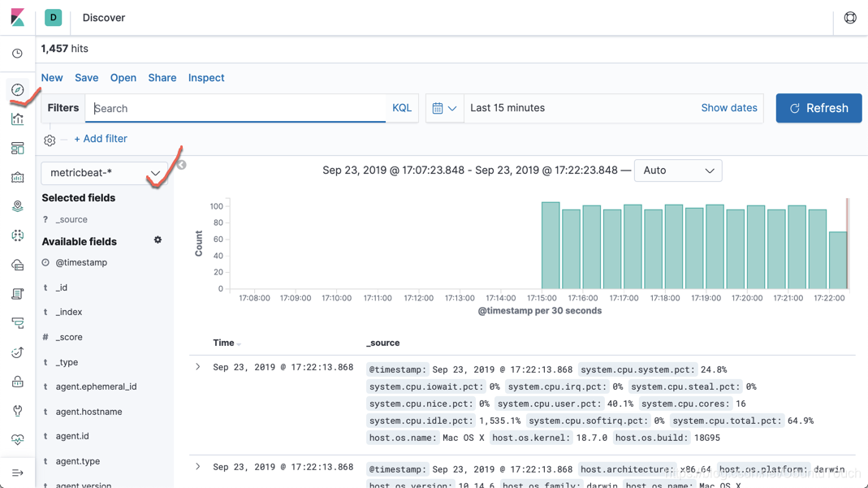This screenshot has width=868, height=488.
Task: Click Last 15 minutes time range
Action: 507,108
